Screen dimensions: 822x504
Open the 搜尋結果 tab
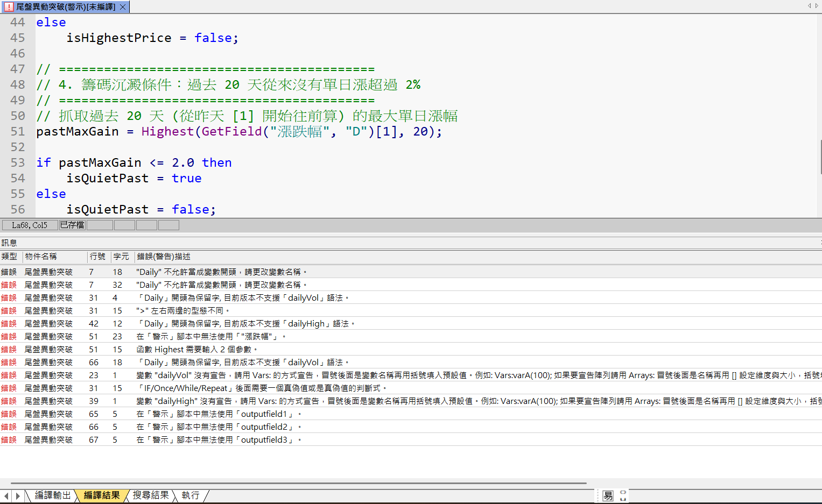[151, 495]
